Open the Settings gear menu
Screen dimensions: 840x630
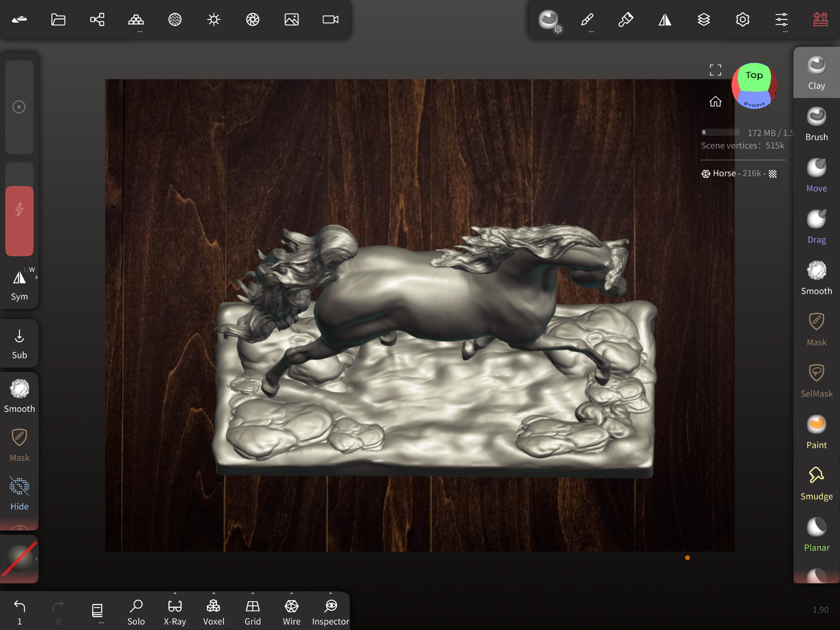click(742, 19)
